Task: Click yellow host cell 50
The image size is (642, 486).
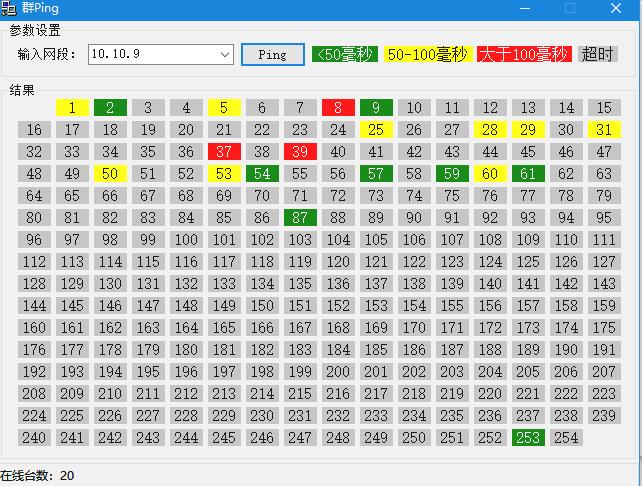Action: pos(110,174)
